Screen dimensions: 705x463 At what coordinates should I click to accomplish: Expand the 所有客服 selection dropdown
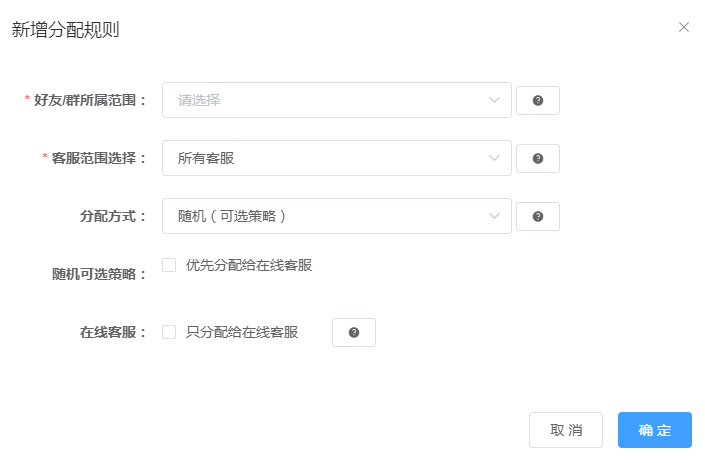(x=320, y=158)
